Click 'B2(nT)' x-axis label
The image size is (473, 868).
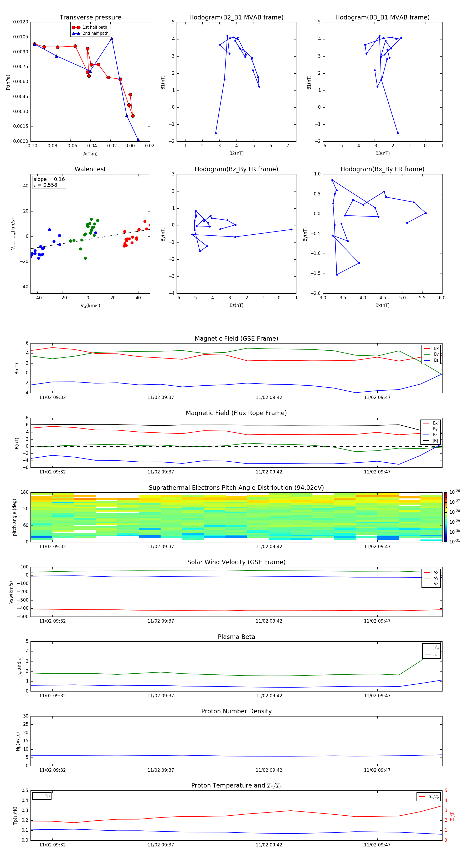[x=236, y=154]
